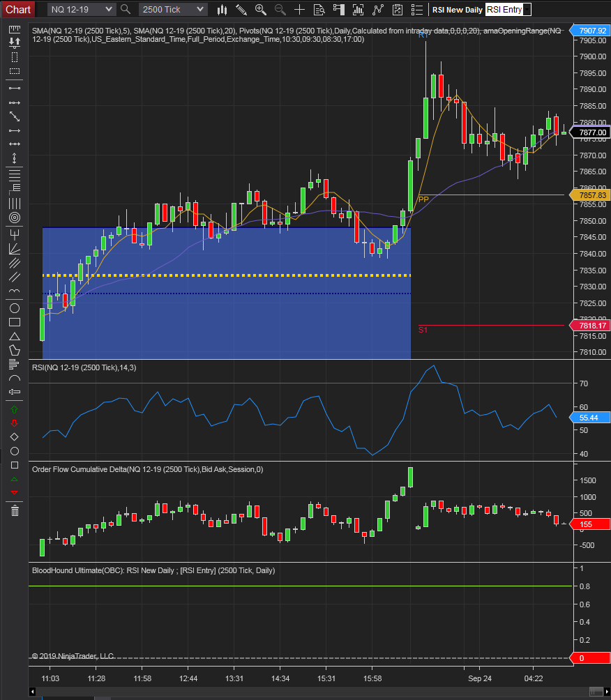Select the green Arrow Up marker
The height and width of the screenshot is (700, 611).
[x=14, y=409]
